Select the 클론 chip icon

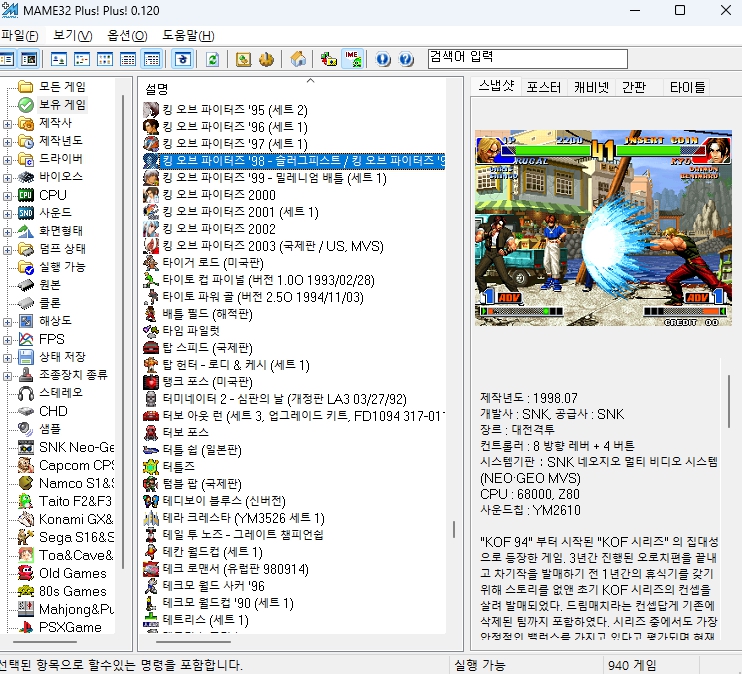tap(26, 303)
